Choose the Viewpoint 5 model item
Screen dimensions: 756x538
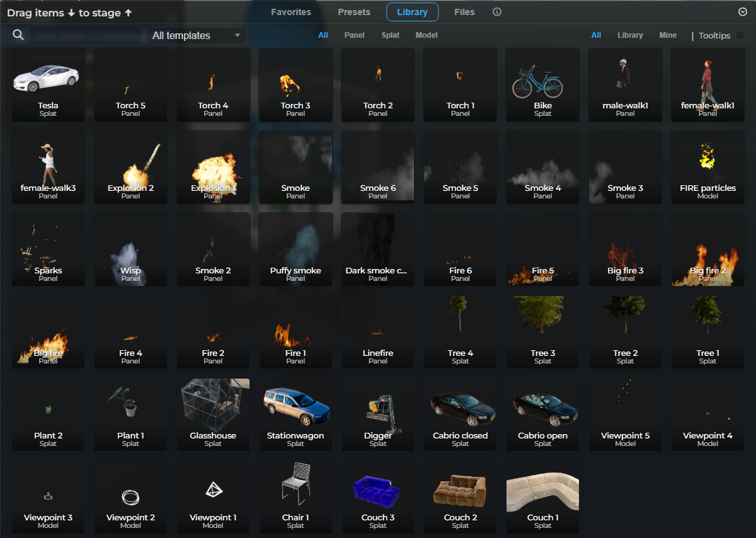pos(626,415)
